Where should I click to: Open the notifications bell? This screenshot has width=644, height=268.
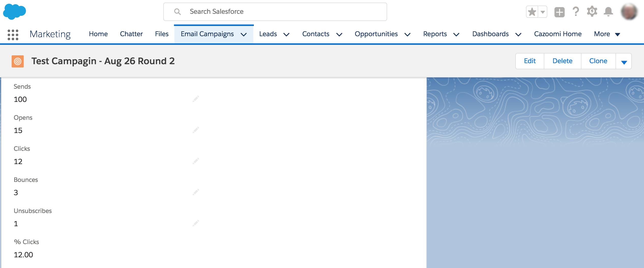tap(608, 12)
